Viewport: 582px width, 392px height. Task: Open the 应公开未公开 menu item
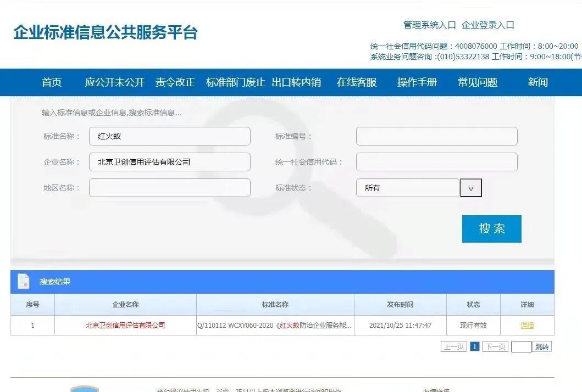(x=115, y=82)
